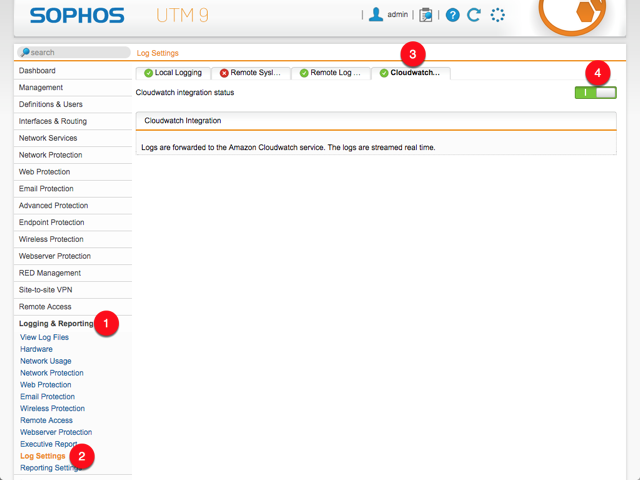Viewport: 640px width, 480px height.
Task: Open Wireless Protection under Logging & Reporting
Action: tap(53, 408)
